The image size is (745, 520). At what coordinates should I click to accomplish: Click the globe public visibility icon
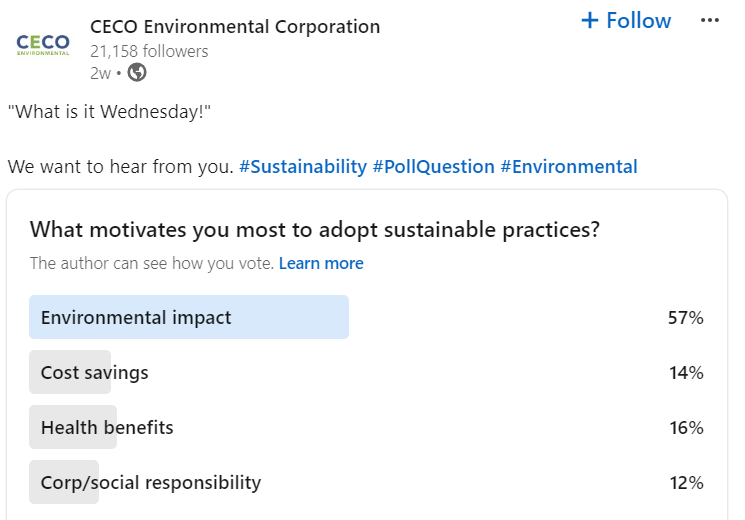(137, 72)
